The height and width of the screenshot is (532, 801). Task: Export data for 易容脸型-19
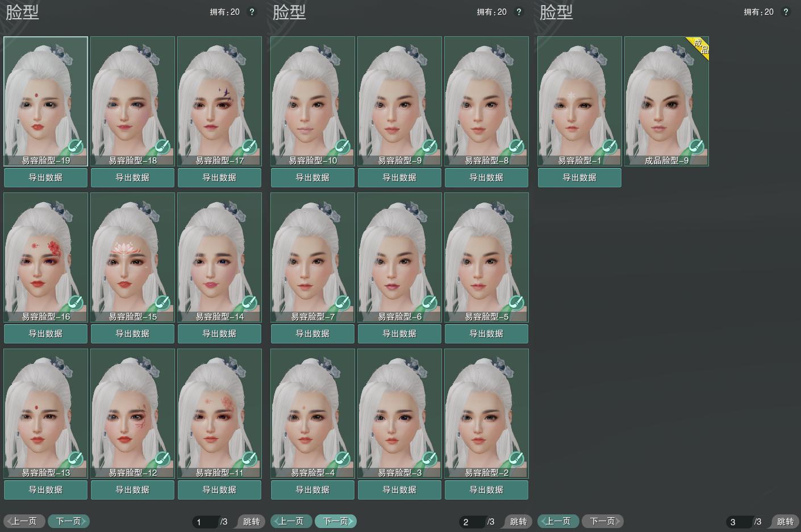(x=46, y=178)
